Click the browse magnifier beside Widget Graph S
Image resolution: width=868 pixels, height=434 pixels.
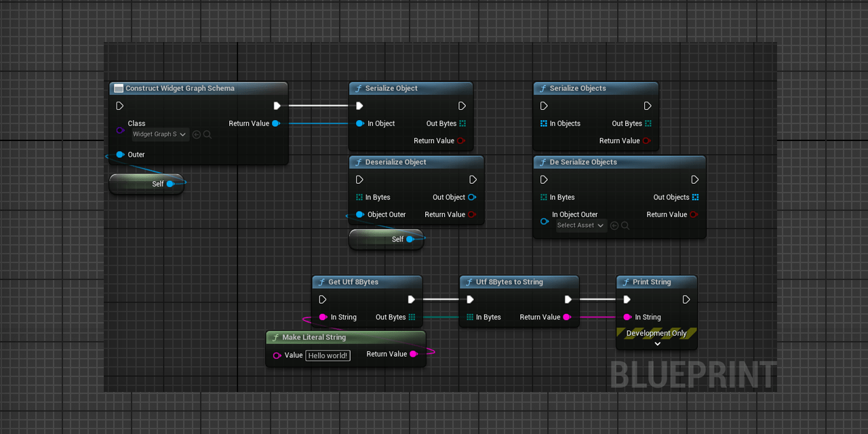click(208, 134)
